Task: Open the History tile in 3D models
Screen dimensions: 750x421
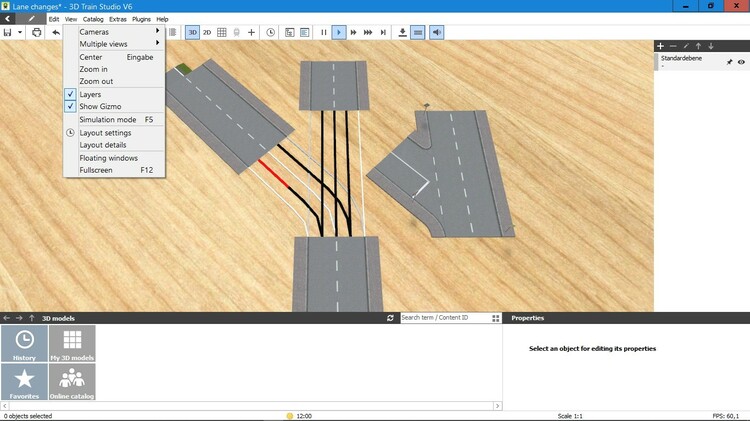Action: pyautogui.click(x=24, y=343)
